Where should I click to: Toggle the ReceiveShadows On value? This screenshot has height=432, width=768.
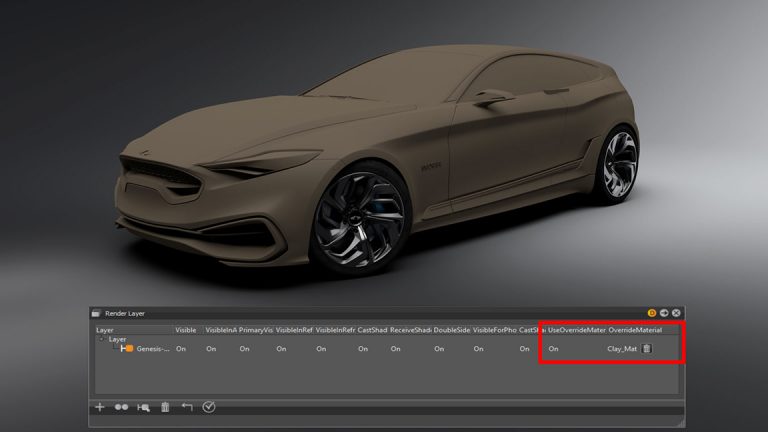(396, 349)
